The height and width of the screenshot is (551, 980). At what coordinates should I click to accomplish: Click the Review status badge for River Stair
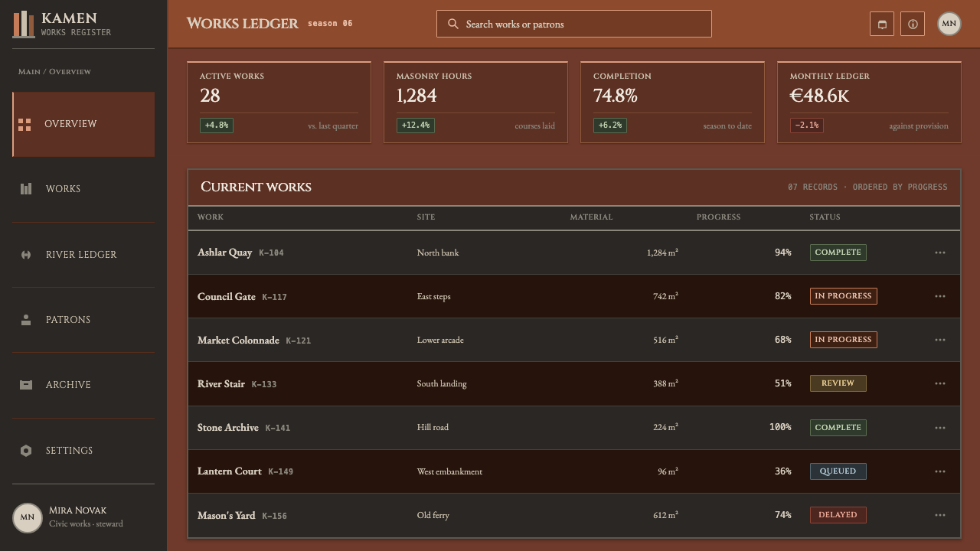click(x=838, y=383)
